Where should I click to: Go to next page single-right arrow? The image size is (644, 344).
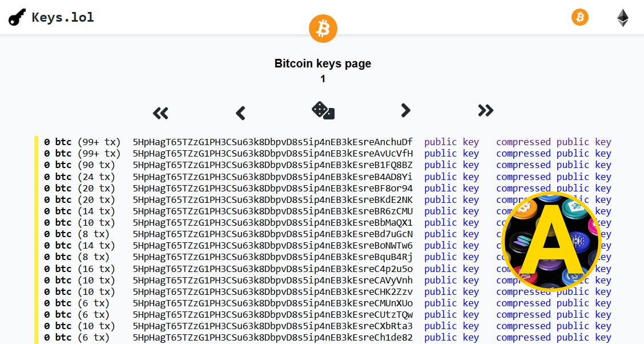click(405, 110)
